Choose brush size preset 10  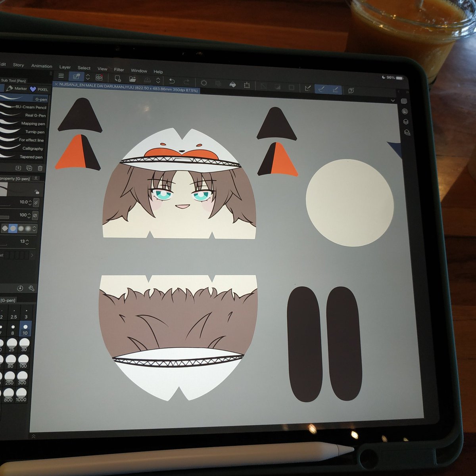(x=25, y=329)
